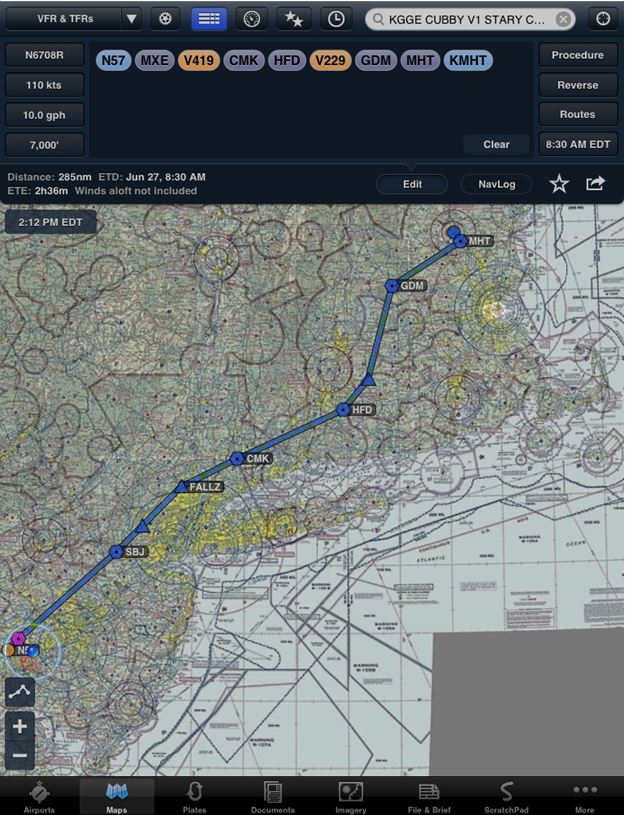Open map settings gear icon
This screenshot has width=625, height=815.
click(x=165, y=19)
